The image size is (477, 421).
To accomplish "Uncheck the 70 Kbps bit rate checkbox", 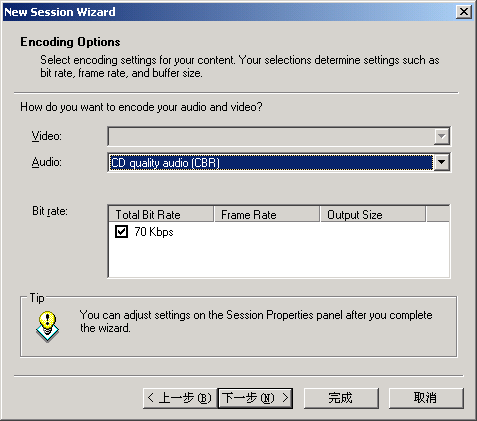I will [x=121, y=231].
